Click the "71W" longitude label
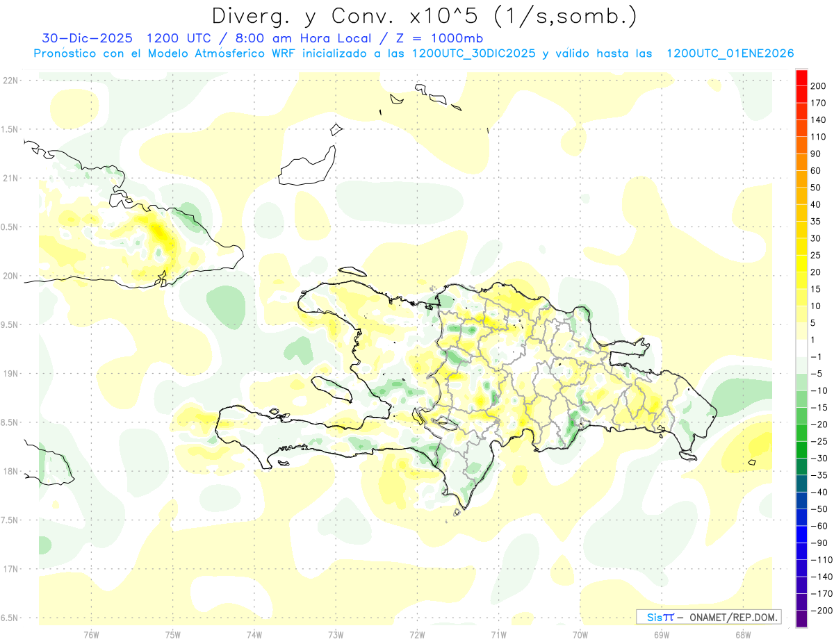834x644 pixels. point(498,634)
